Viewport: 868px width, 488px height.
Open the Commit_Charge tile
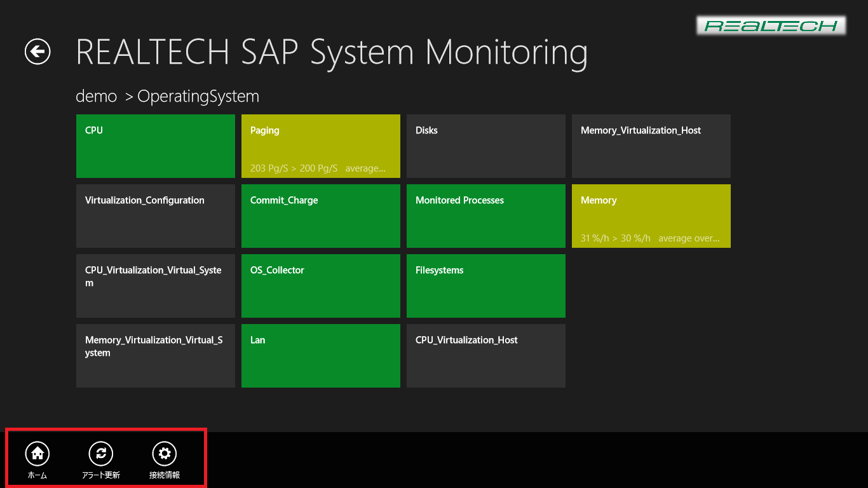pyautogui.click(x=321, y=216)
